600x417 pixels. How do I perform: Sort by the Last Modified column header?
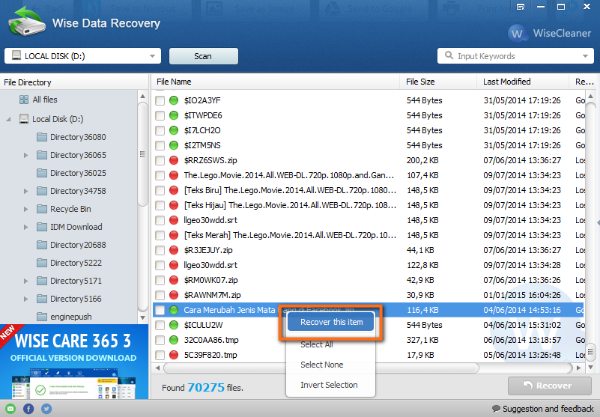coord(523,82)
